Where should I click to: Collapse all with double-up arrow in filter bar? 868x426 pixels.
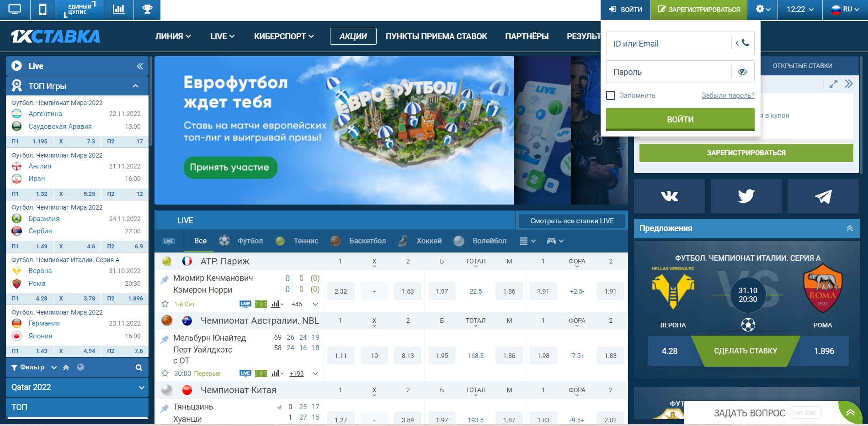(66, 367)
